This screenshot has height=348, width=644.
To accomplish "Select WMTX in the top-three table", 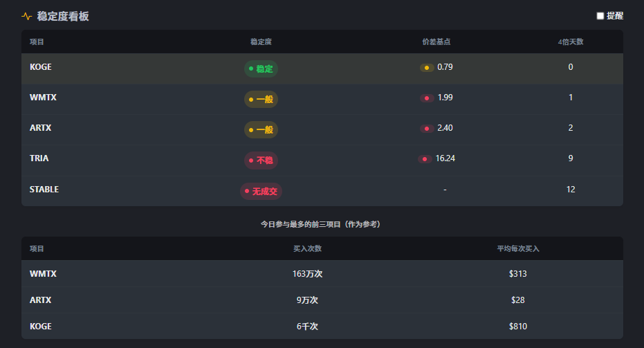I will (43, 274).
